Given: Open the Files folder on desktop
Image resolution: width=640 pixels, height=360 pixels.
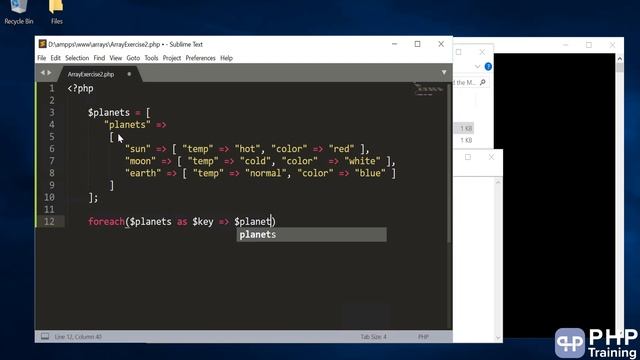Looking at the screenshot, I should tap(56, 12).
